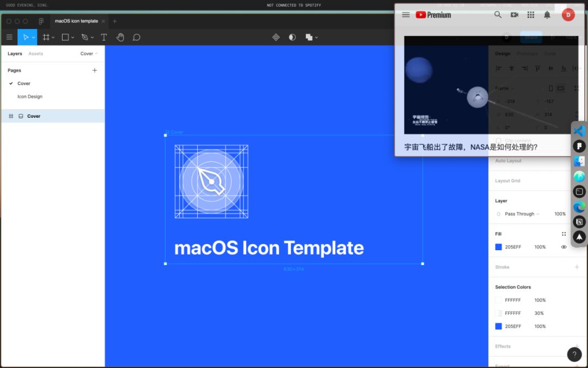Click the Layout Grid section header
Viewport: 588px width, 368px height.
tap(507, 180)
